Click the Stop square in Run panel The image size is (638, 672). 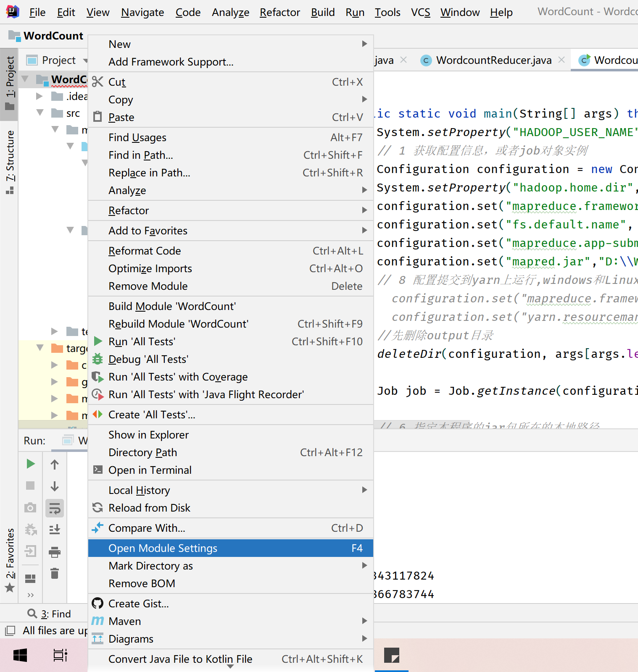pos(30,486)
